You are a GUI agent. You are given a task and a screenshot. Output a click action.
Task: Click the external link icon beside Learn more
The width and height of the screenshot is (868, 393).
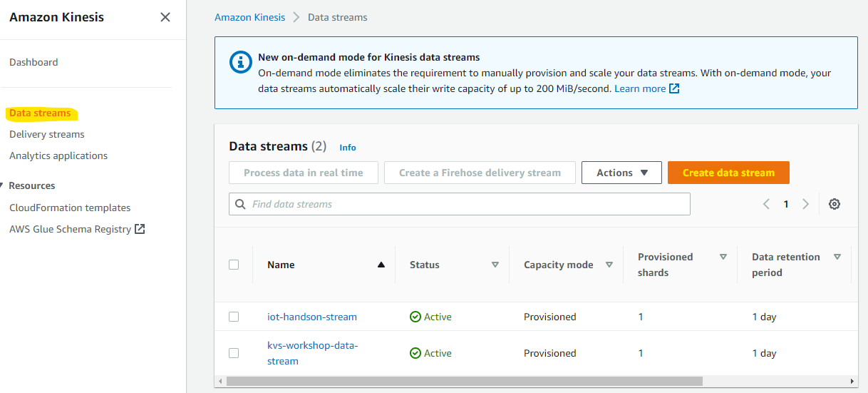674,89
